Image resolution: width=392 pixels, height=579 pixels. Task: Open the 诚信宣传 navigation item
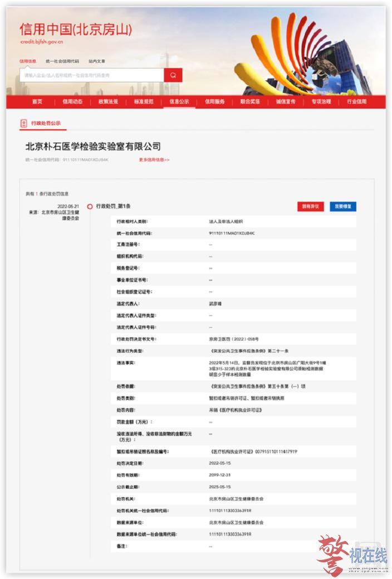tap(286, 101)
